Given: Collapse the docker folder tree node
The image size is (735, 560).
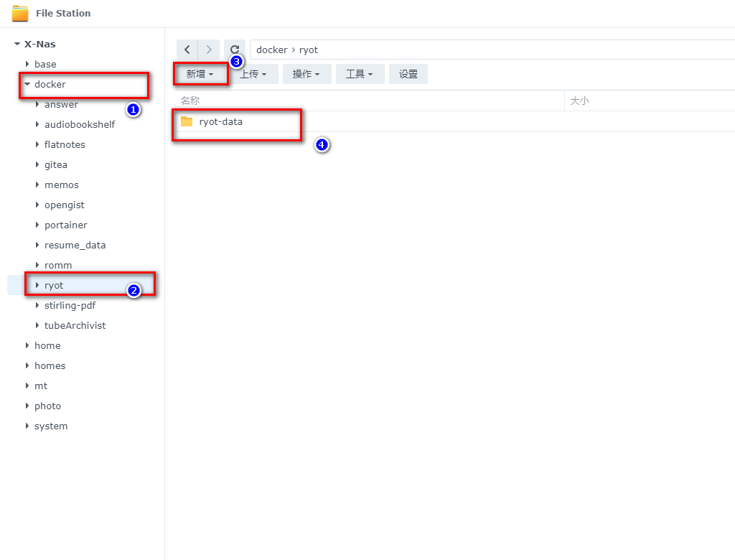Looking at the screenshot, I should point(27,84).
